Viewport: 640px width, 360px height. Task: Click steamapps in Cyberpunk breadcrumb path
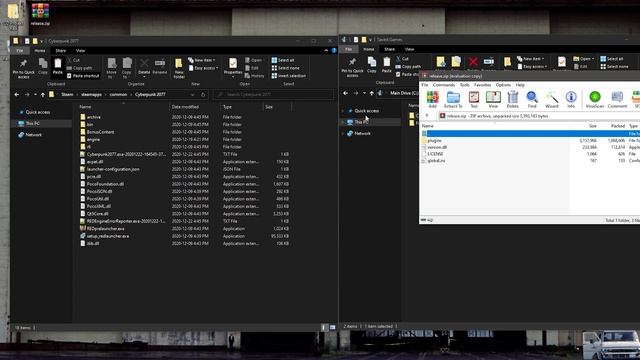(91, 95)
